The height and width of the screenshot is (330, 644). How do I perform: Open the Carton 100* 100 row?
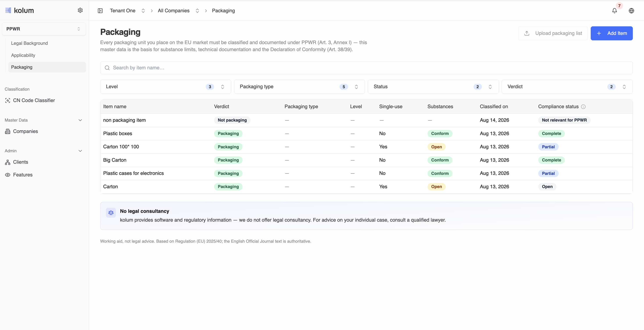click(x=366, y=147)
